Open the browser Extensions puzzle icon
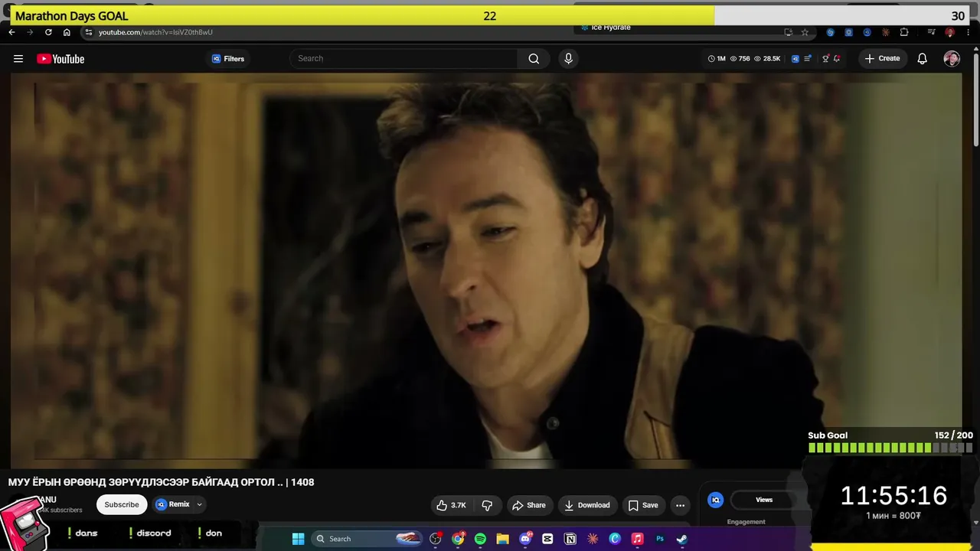 pos(904,32)
